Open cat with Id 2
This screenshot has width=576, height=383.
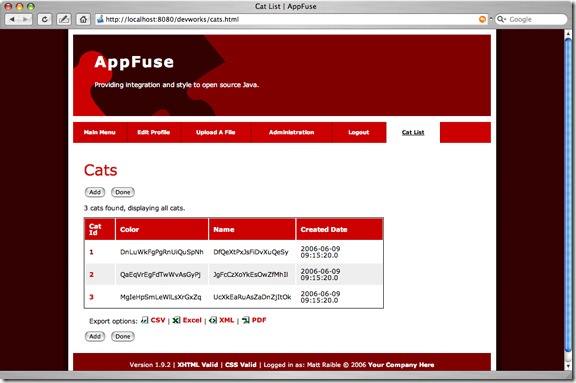click(x=91, y=274)
